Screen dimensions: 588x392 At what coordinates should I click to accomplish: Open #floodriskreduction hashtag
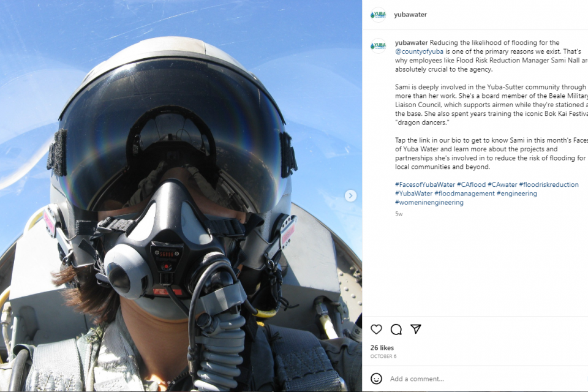(549, 184)
